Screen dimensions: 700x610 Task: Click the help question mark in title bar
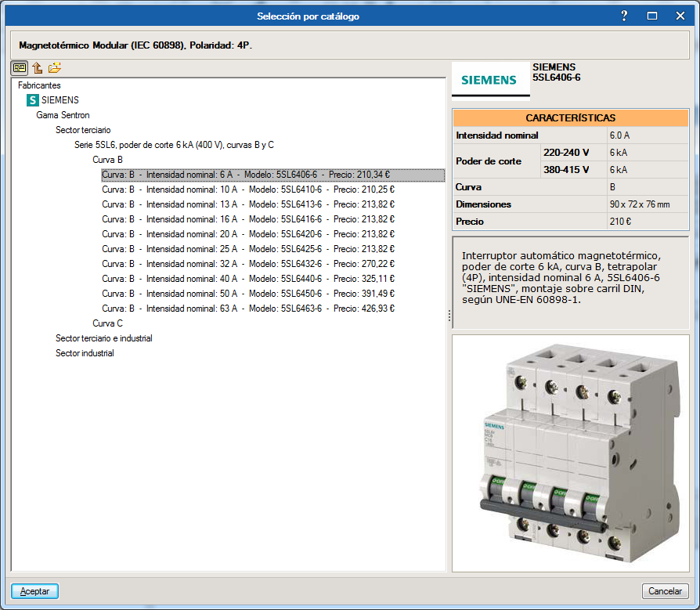point(624,16)
